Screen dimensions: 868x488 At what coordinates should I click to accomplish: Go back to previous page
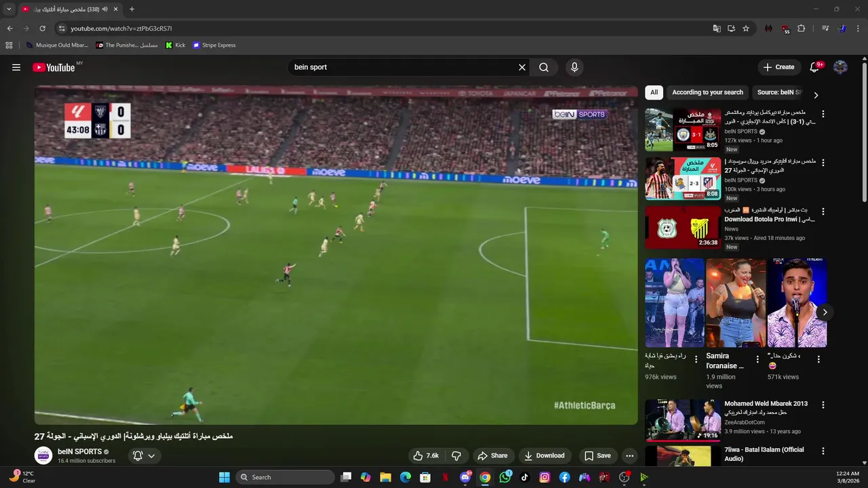click(9, 28)
